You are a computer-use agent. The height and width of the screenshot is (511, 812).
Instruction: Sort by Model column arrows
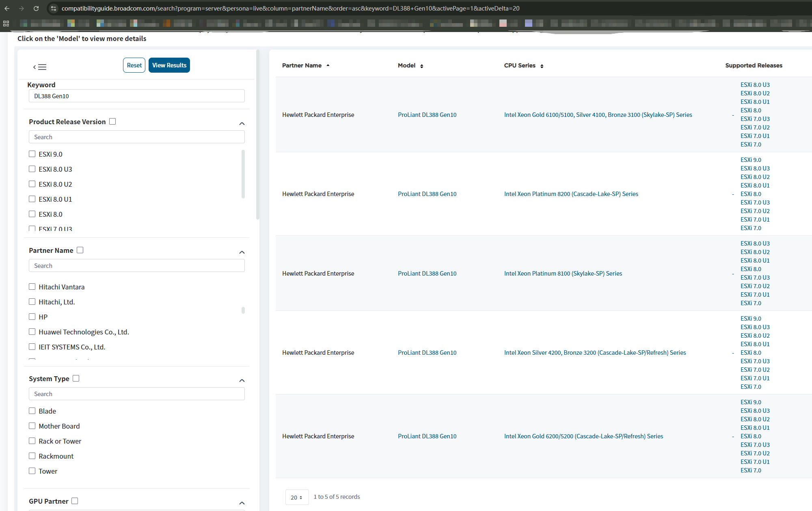[x=421, y=66]
